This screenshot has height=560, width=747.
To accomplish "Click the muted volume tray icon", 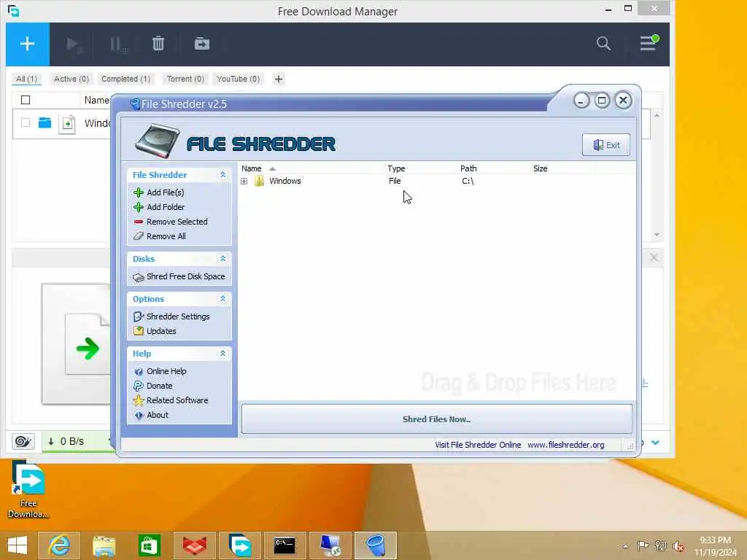I will click(x=678, y=545).
